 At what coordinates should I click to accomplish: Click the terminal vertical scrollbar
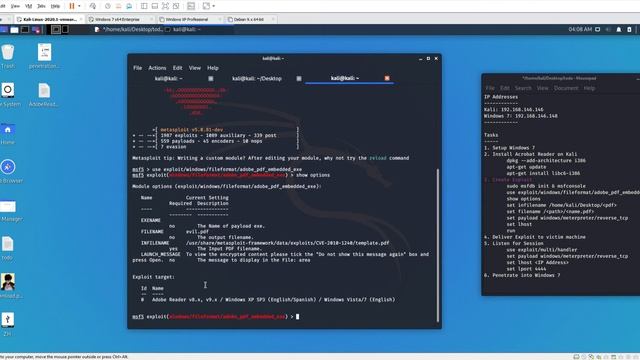pos(438,245)
